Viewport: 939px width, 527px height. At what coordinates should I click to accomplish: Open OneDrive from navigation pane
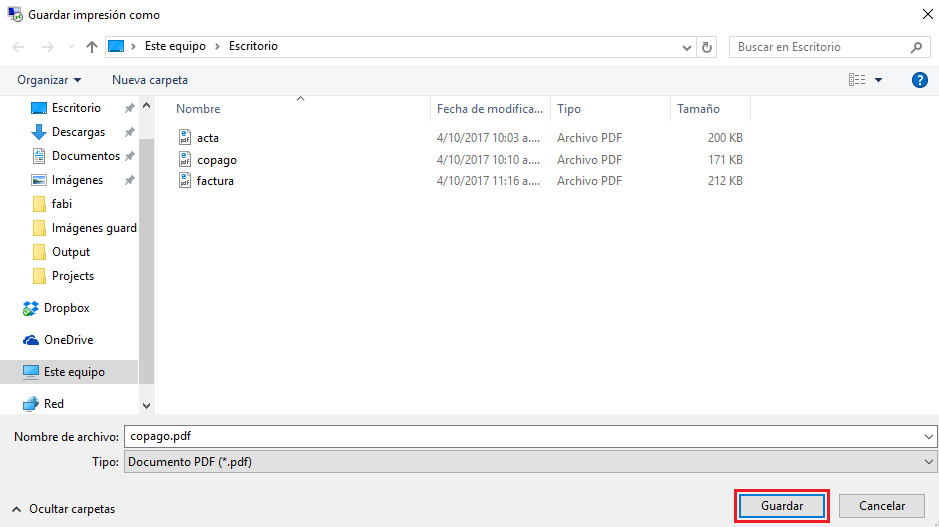68,340
